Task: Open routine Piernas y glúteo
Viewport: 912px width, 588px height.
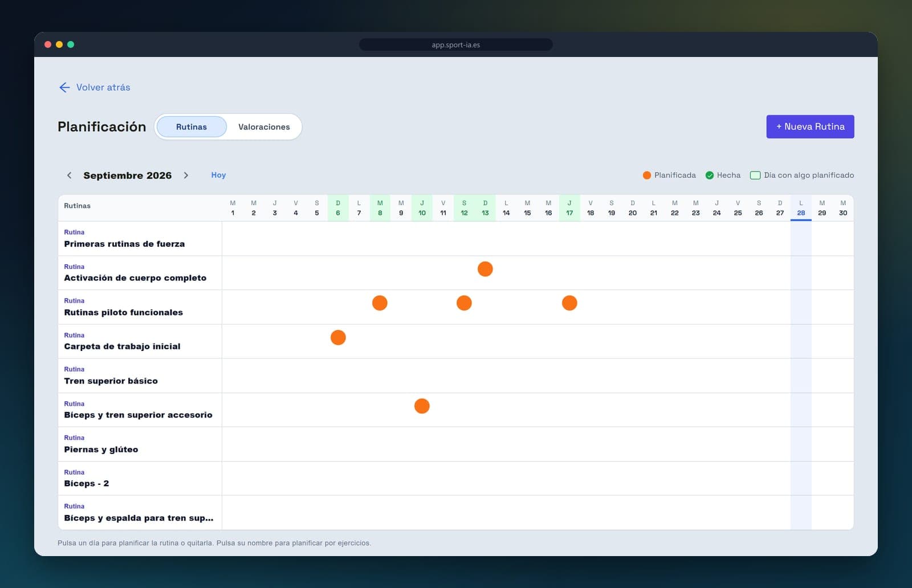Action: 101,449
